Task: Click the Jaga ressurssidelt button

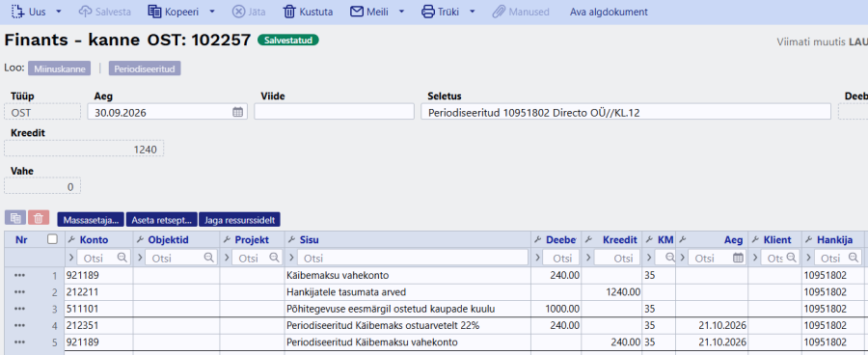Action: 240,220
